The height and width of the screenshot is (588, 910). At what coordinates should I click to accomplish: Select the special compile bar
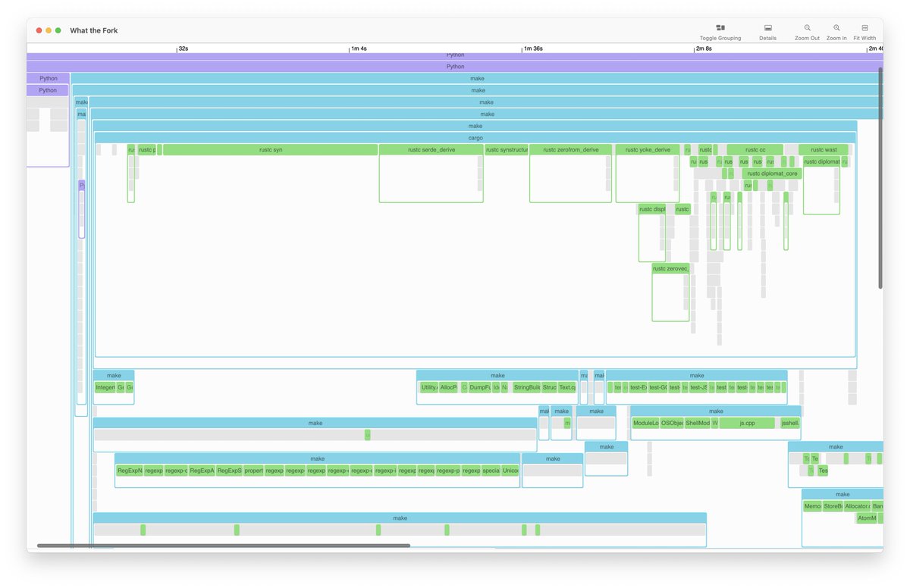(491, 470)
